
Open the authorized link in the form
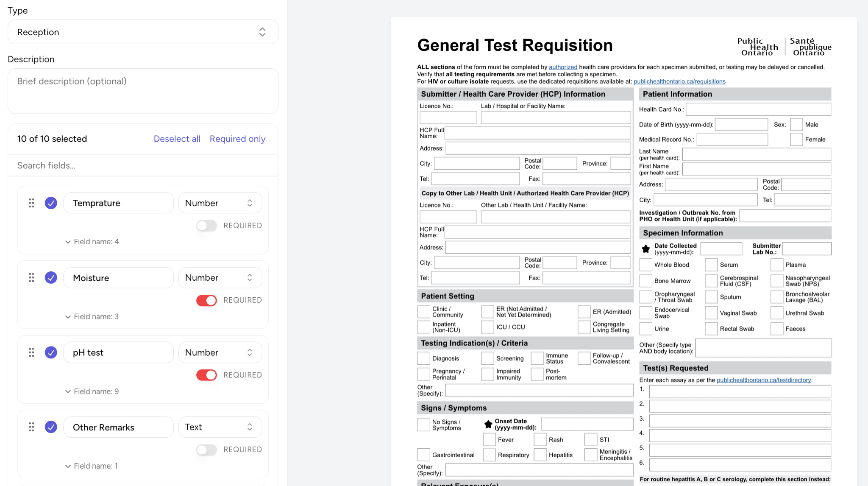(563, 67)
